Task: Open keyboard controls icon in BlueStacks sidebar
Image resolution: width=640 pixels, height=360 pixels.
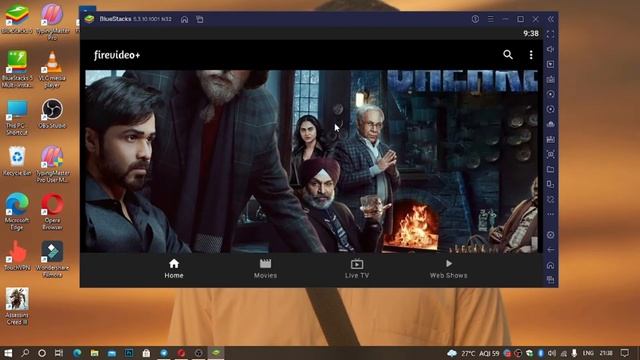Action: coord(550,80)
